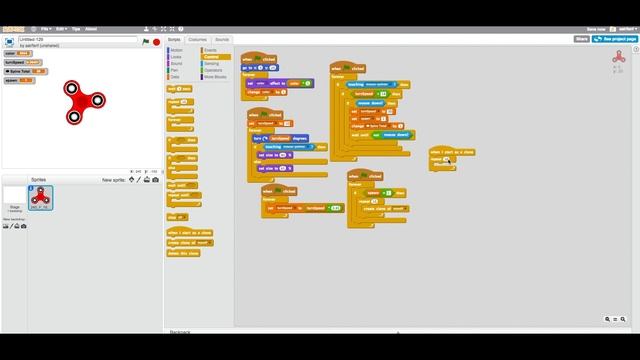Click the red stop button

point(156,42)
